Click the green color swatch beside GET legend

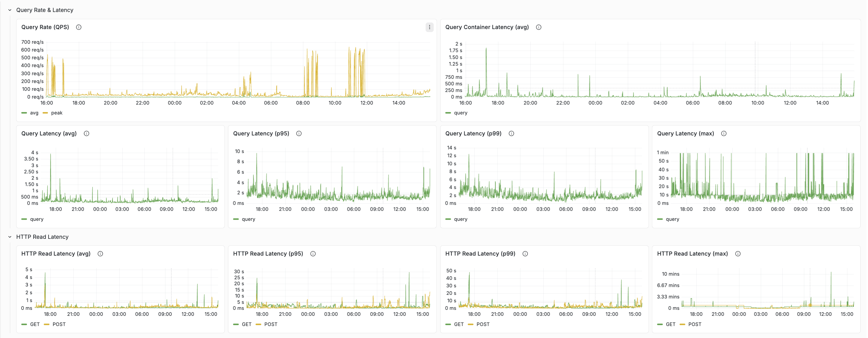point(24,324)
